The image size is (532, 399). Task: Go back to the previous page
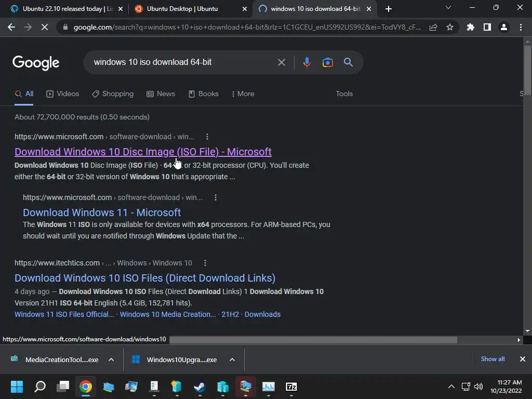tap(11, 27)
